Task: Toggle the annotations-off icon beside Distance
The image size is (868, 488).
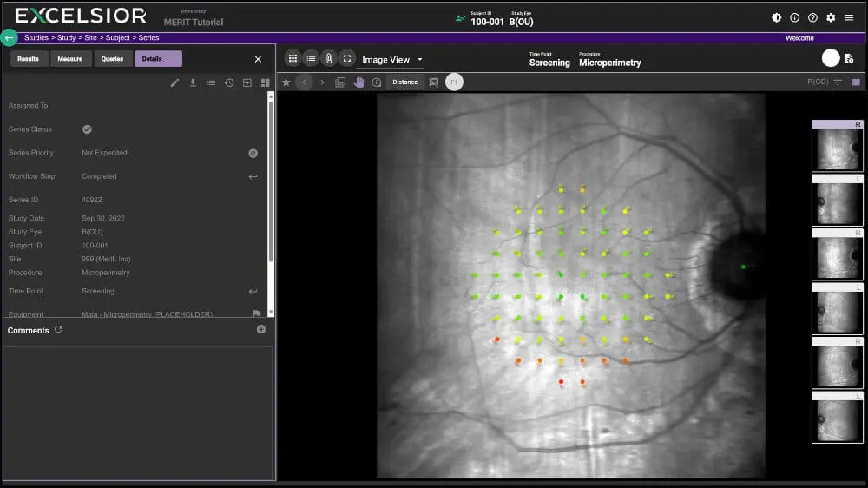Action: tap(434, 82)
